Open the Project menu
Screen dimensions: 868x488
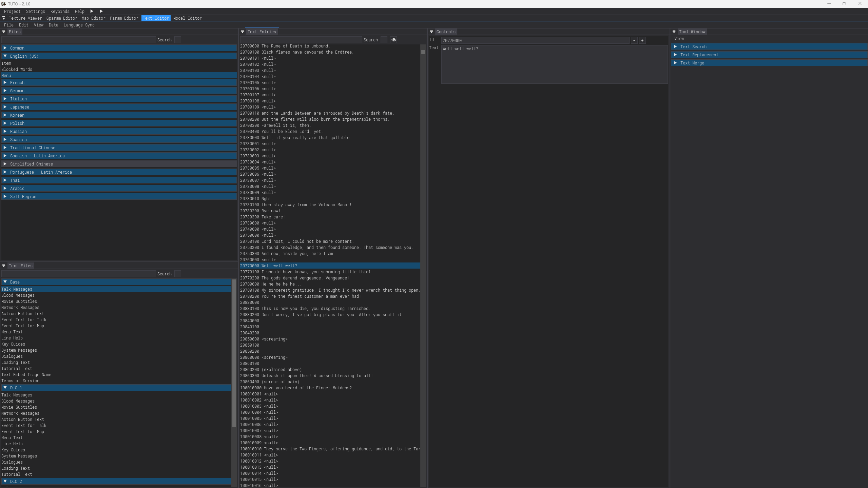[12, 11]
